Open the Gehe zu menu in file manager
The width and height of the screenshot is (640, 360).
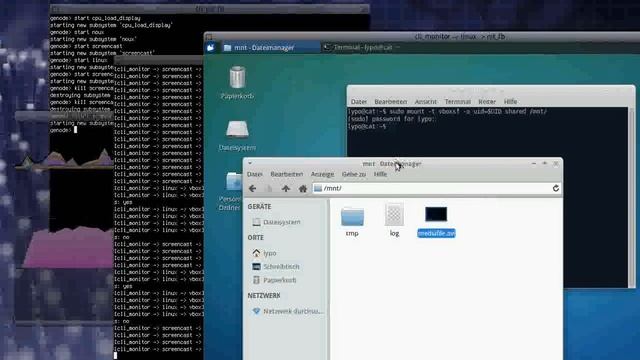coord(354,174)
